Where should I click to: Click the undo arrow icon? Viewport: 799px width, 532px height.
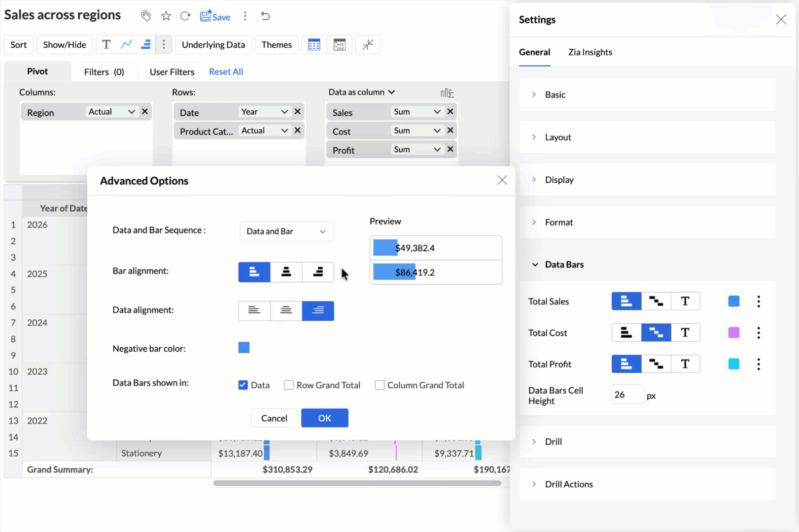[x=265, y=16]
